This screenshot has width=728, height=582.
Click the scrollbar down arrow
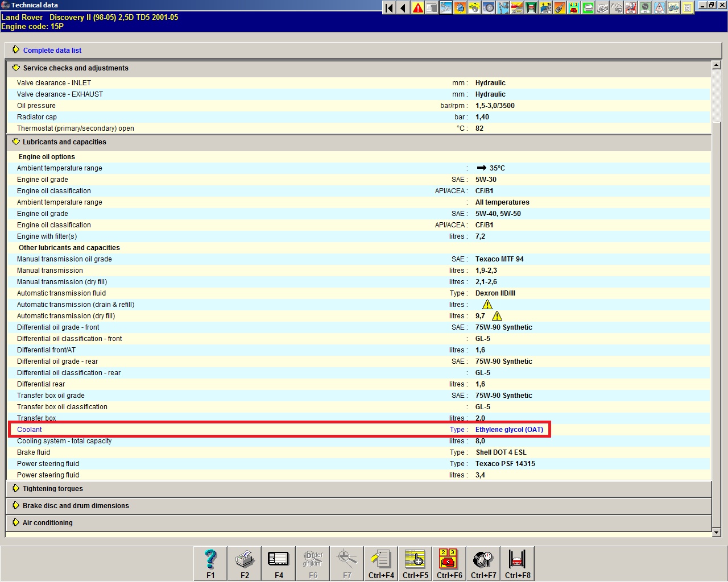pos(716,533)
